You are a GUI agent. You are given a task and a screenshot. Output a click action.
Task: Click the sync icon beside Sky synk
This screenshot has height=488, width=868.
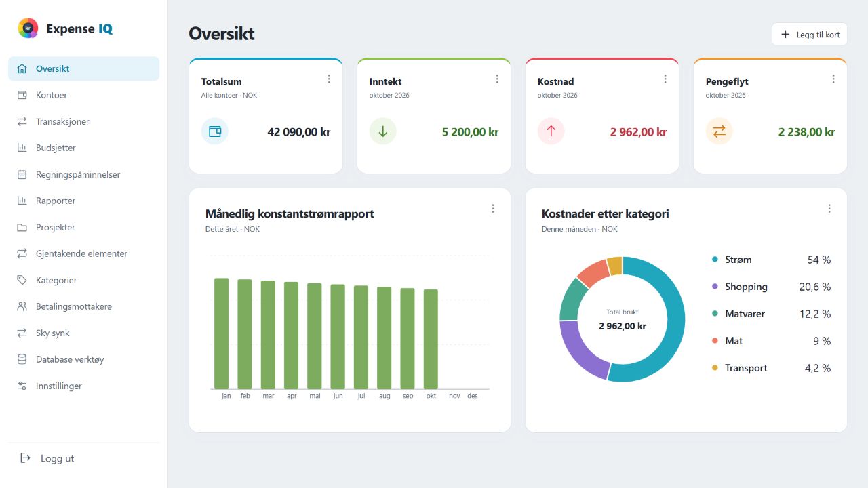(22, 333)
